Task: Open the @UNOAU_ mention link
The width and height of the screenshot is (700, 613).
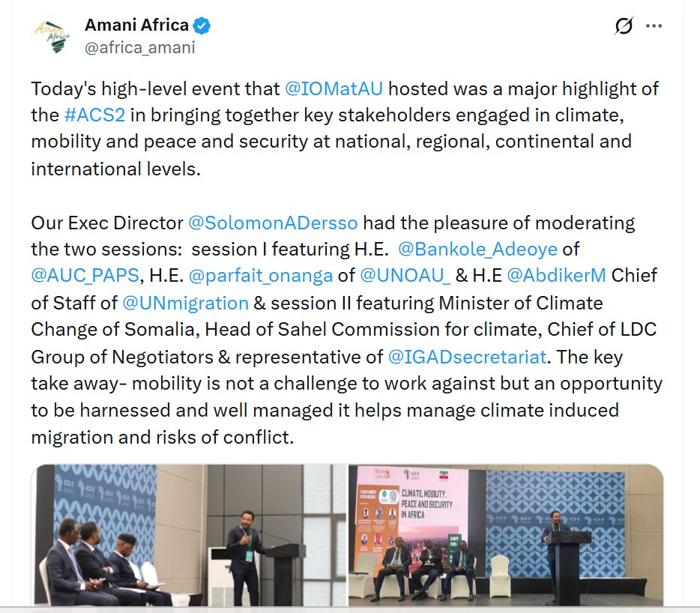Action: click(x=405, y=276)
